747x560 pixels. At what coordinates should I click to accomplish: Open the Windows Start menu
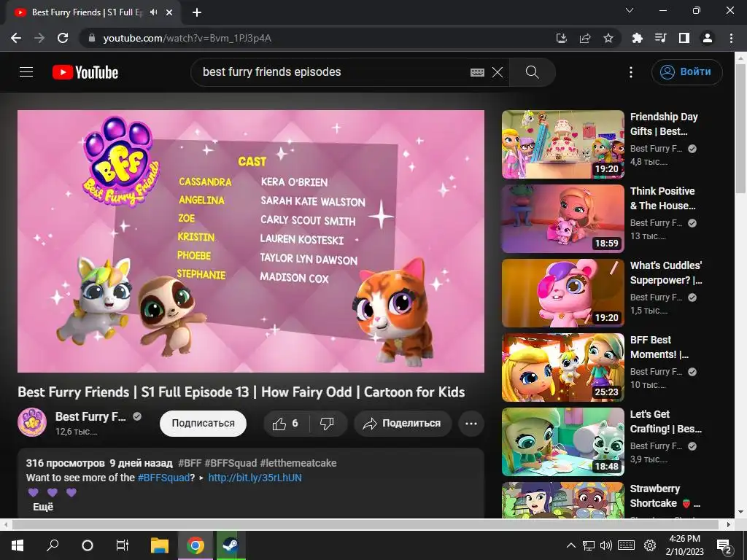point(18,545)
